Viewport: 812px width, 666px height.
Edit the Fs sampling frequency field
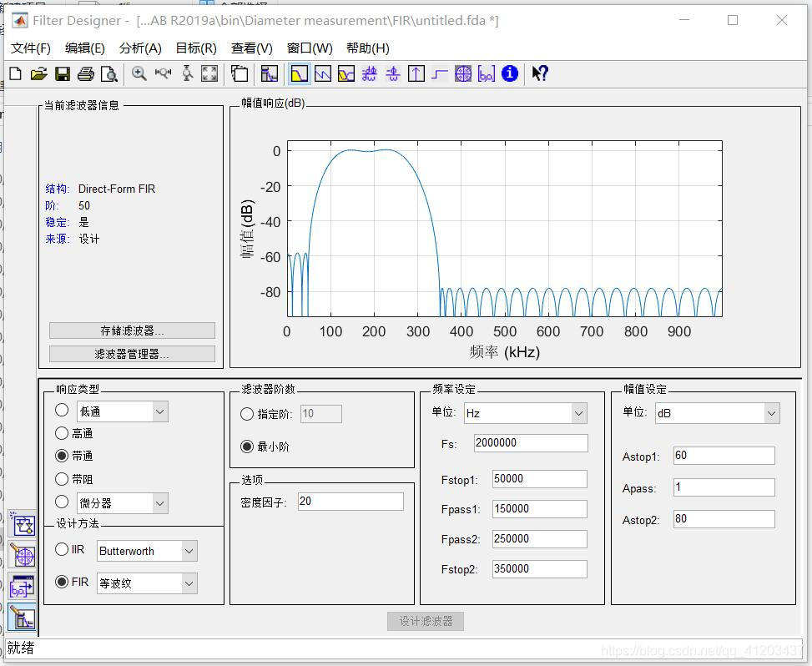point(531,442)
